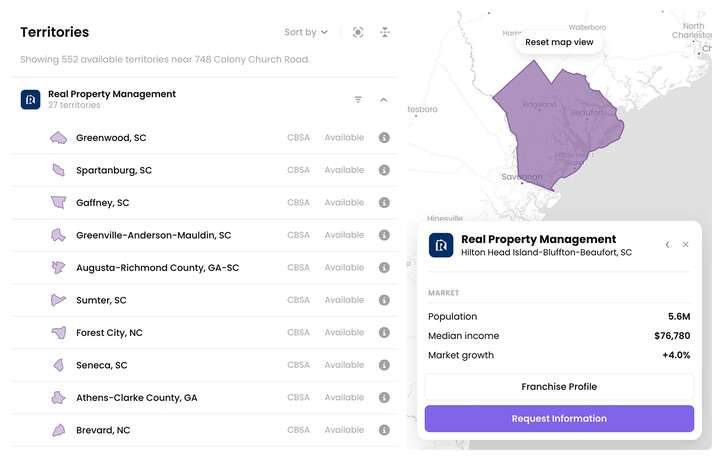Select the Seneca, SC territory name
The height and width of the screenshot is (460, 720).
pyautogui.click(x=102, y=365)
